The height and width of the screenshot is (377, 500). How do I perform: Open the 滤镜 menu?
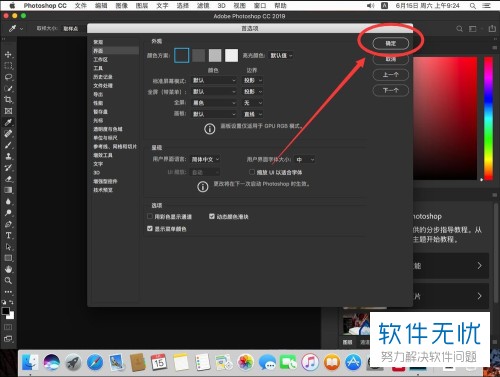coord(203,6)
